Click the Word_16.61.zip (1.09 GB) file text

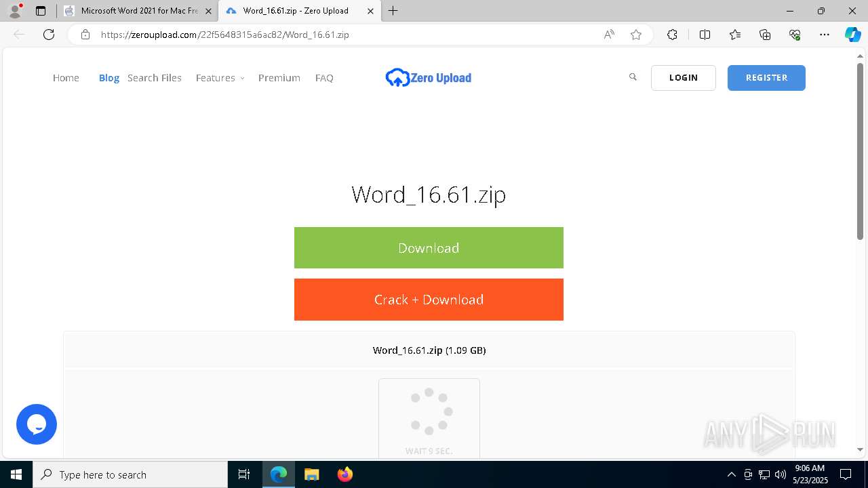429,350
